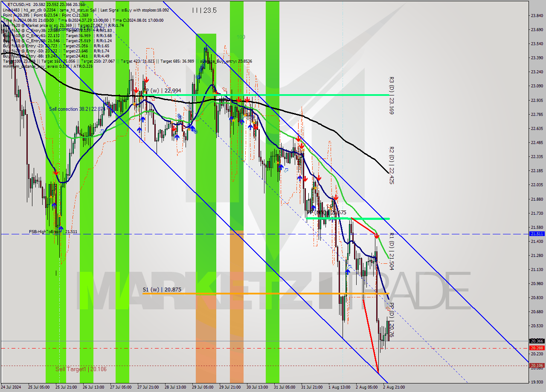Click the 21.511 black price tag on axis
546x392 pixels.
[x=537, y=234]
